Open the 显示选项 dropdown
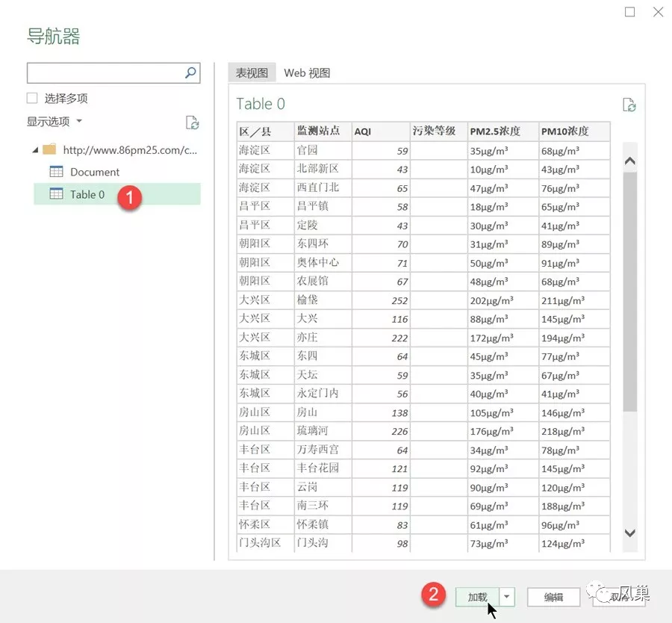The height and width of the screenshot is (623, 672). (55, 121)
